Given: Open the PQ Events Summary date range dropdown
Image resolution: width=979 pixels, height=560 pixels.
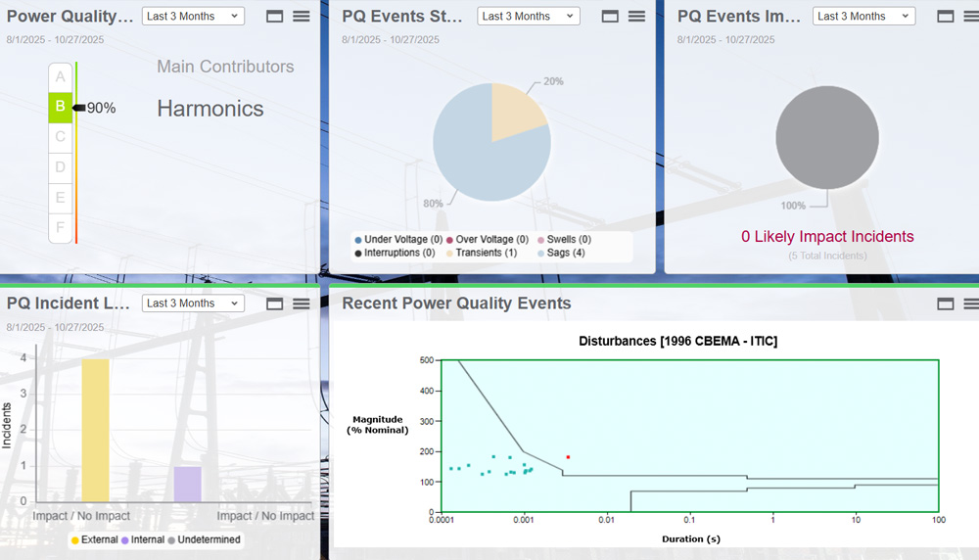Looking at the screenshot, I should tap(529, 17).
